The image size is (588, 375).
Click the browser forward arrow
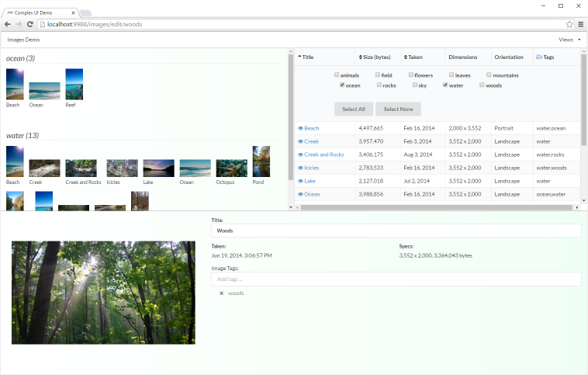coord(19,24)
